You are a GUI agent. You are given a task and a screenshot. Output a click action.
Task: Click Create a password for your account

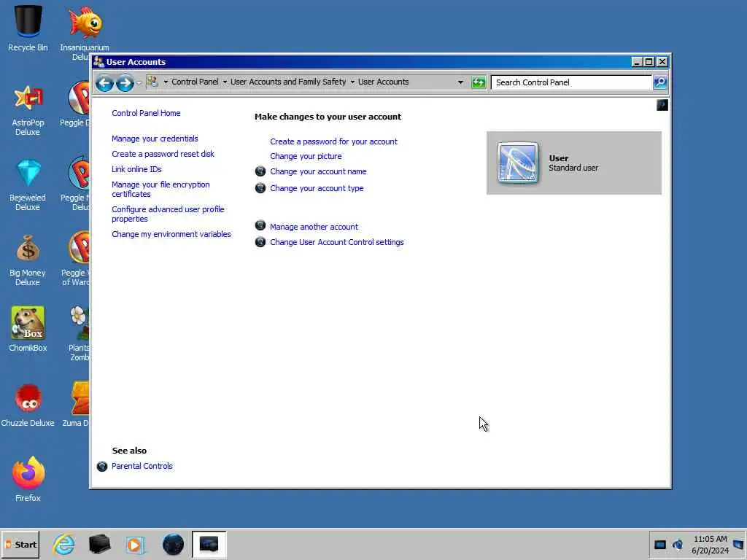333,141
